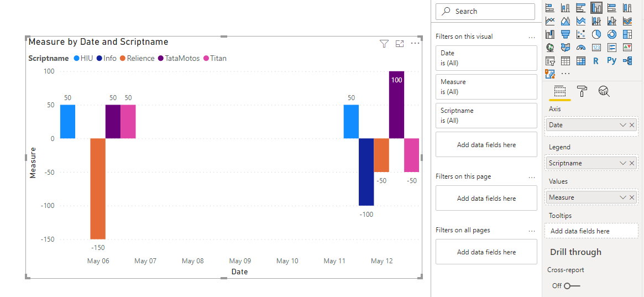This screenshot has height=297, width=644.
Task: Remove the Date field from Axis
Action: (x=632, y=125)
